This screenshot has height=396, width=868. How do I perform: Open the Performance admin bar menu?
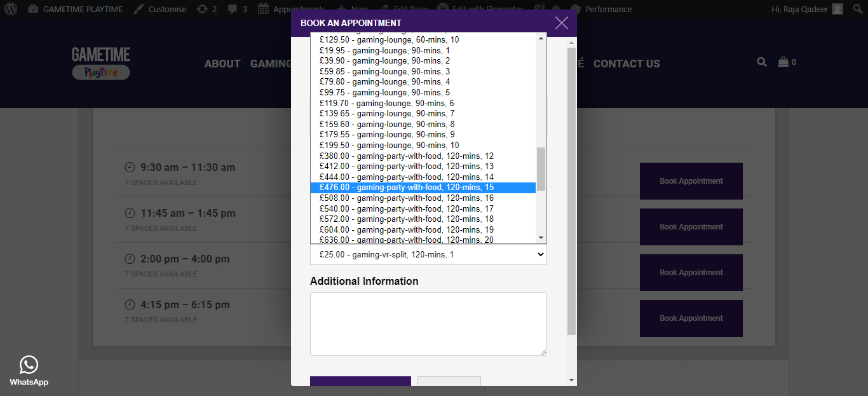tap(608, 9)
